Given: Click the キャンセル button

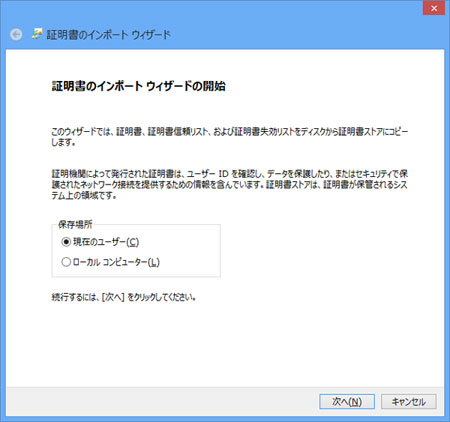Looking at the screenshot, I should click(409, 402).
